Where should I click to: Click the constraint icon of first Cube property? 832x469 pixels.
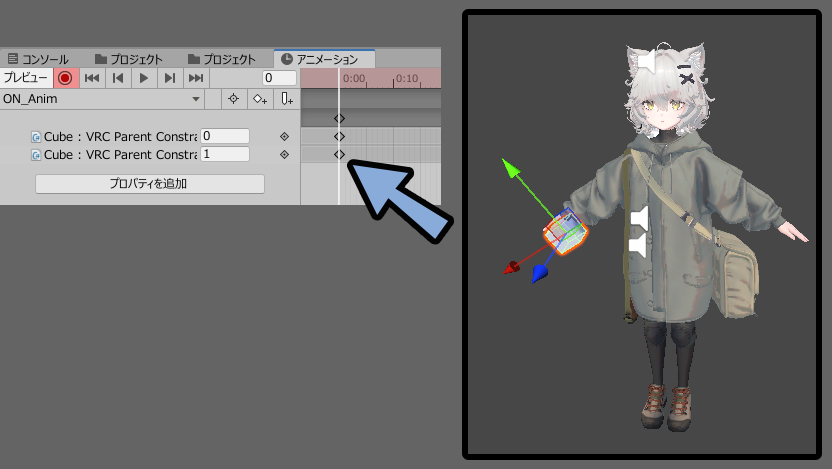click(x=36, y=137)
